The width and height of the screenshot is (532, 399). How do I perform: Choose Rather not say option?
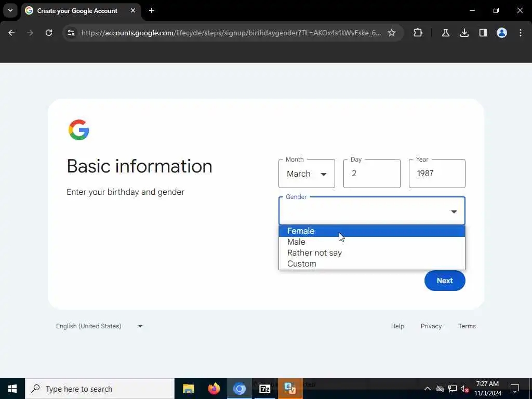[372, 253]
